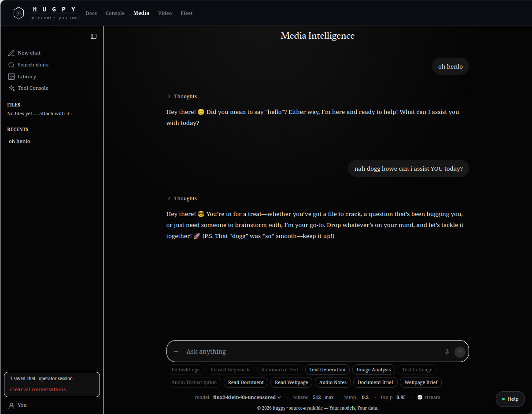Open the Help button
Image resolution: width=532 pixels, height=414 pixels.
pyautogui.click(x=510, y=399)
